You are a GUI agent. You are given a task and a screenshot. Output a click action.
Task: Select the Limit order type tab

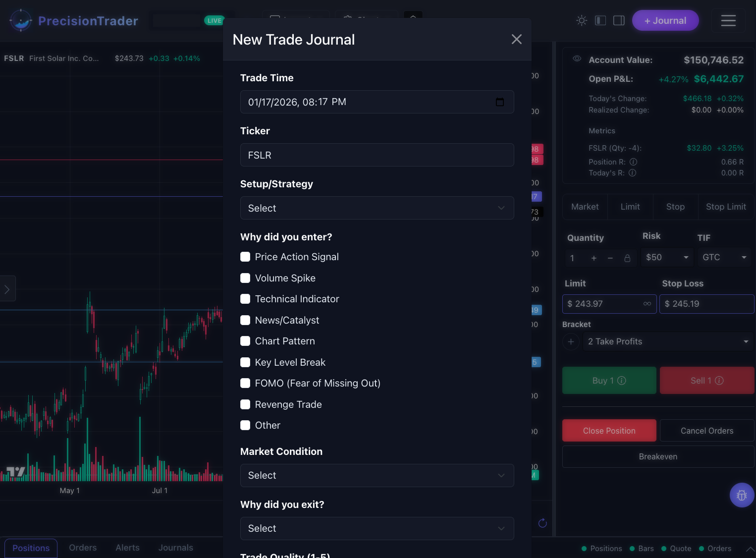630,207
